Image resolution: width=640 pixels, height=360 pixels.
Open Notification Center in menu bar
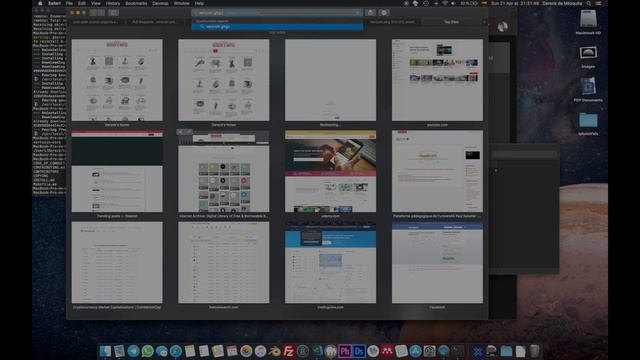(x=599, y=3)
